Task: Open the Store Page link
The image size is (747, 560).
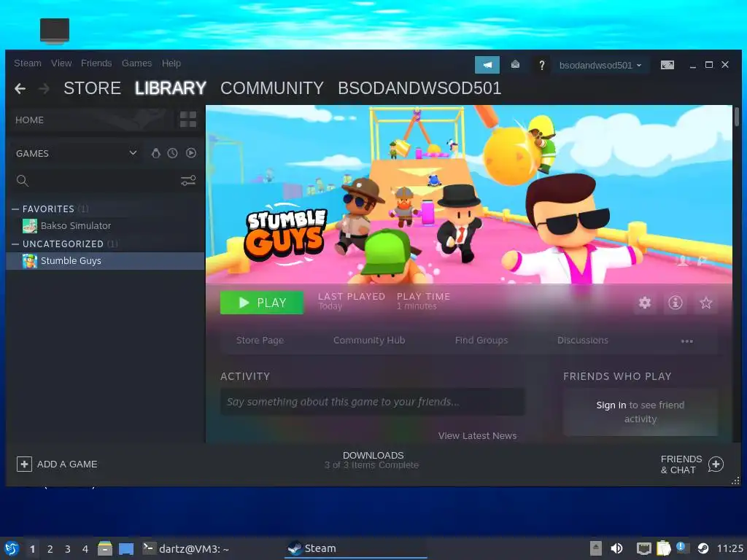Action: [260, 340]
